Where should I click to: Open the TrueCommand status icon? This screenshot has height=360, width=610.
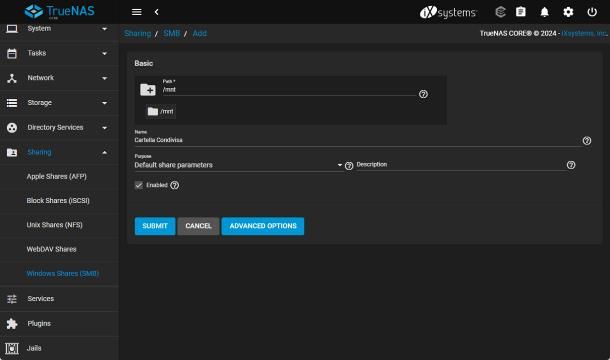click(x=500, y=12)
